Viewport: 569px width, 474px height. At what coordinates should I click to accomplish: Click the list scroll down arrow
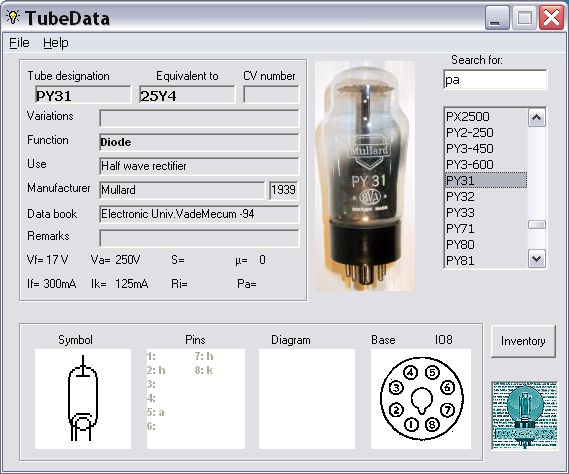537,259
